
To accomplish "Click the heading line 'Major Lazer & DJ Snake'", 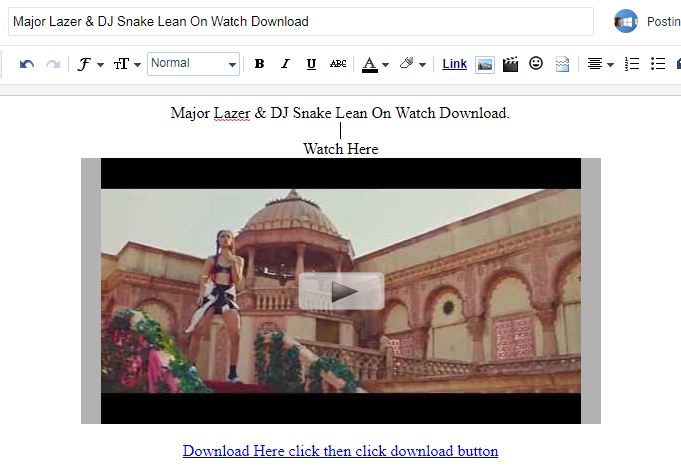I will (340, 113).
